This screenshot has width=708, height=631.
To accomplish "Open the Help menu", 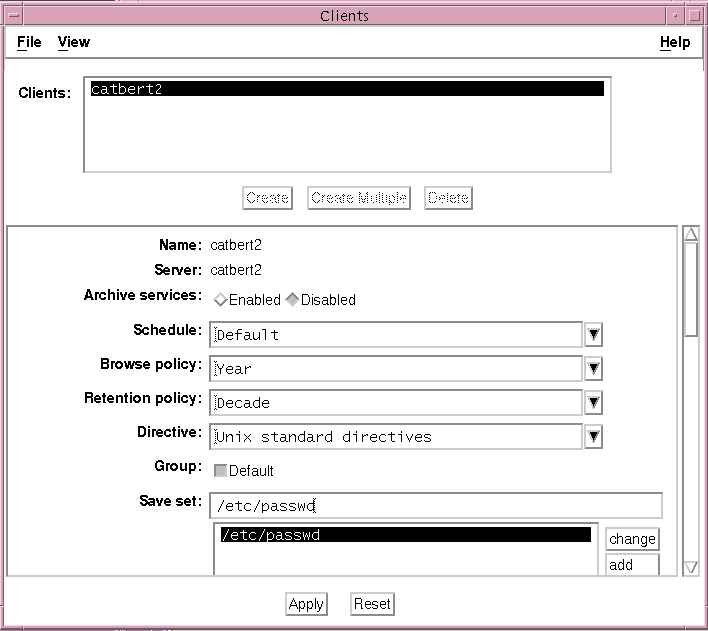I will point(675,42).
